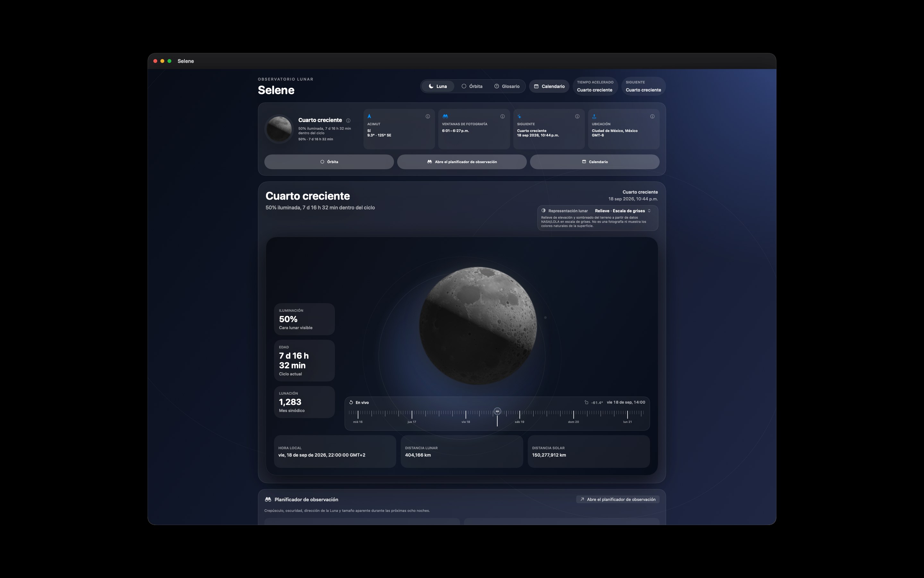Click the Hora local date and time value
This screenshot has height=578, width=924.
[x=321, y=455]
